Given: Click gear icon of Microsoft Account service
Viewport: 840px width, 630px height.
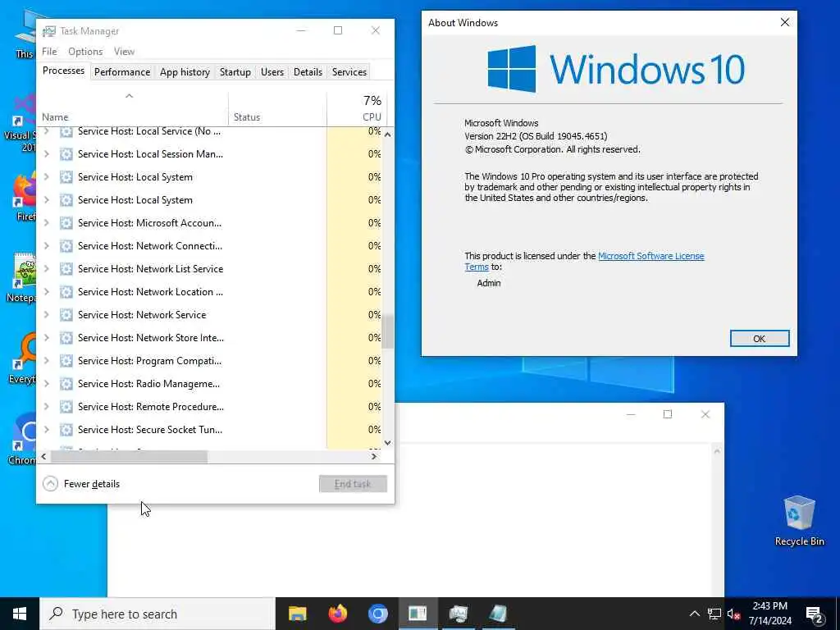Looking at the screenshot, I should 66,223.
